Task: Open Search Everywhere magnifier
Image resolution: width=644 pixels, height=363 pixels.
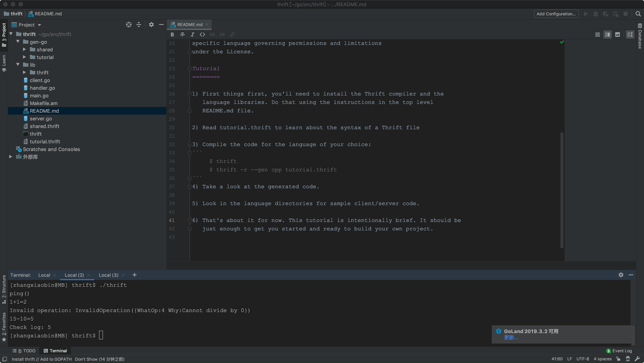Action: (x=638, y=14)
